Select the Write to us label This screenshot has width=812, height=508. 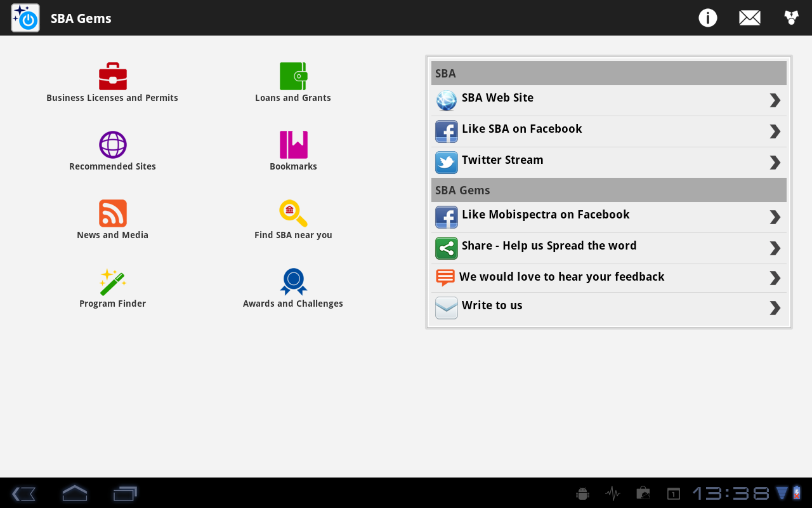click(x=492, y=305)
